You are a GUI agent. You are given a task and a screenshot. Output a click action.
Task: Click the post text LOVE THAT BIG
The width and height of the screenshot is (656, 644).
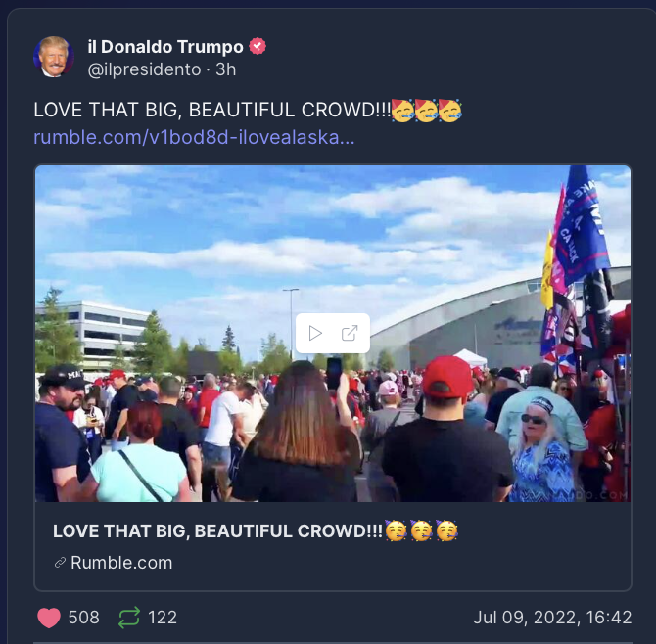pyautogui.click(x=212, y=110)
